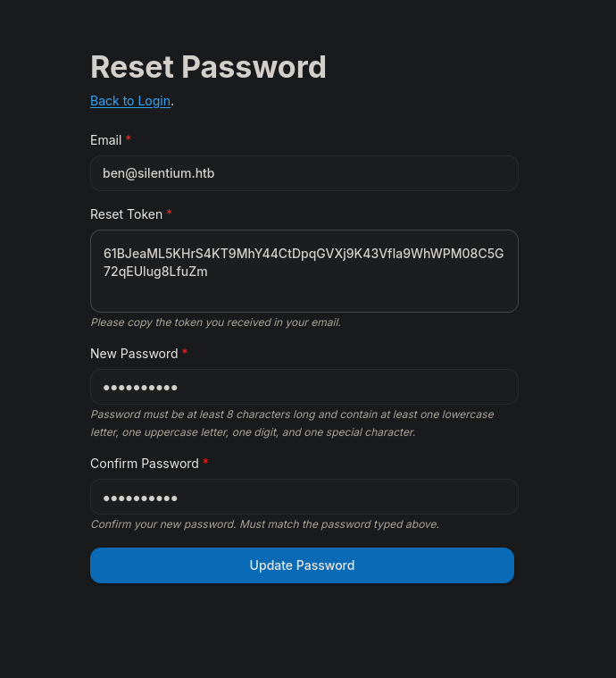The height and width of the screenshot is (678, 616).
Task: Click the Back to Login link
Action: [x=130, y=101]
